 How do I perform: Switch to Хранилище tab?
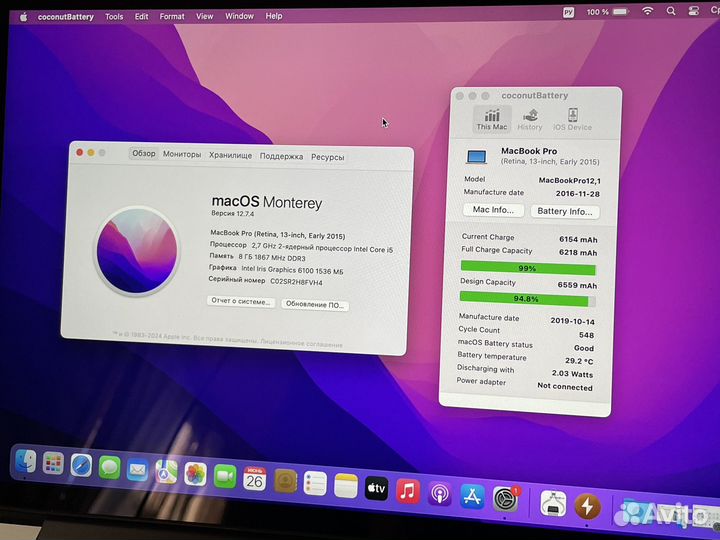point(230,155)
